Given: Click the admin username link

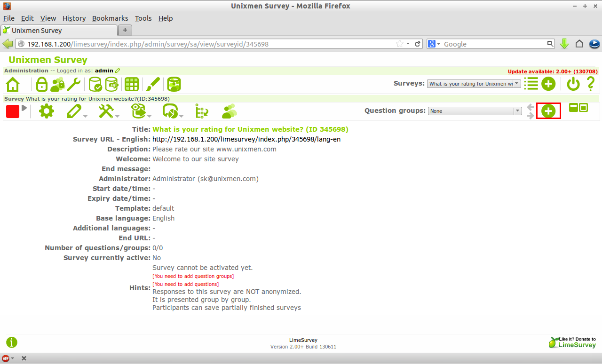Looking at the screenshot, I should point(104,71).
